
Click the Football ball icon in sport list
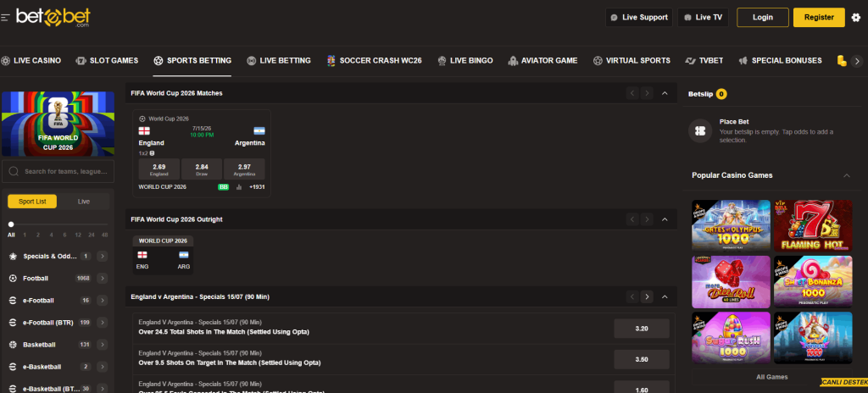[13, 279]
